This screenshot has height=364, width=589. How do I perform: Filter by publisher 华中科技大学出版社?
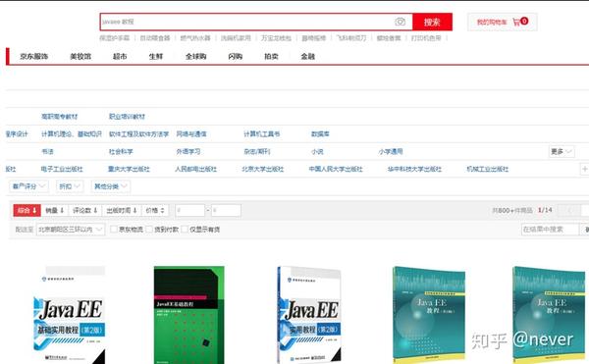click(414, 169)
